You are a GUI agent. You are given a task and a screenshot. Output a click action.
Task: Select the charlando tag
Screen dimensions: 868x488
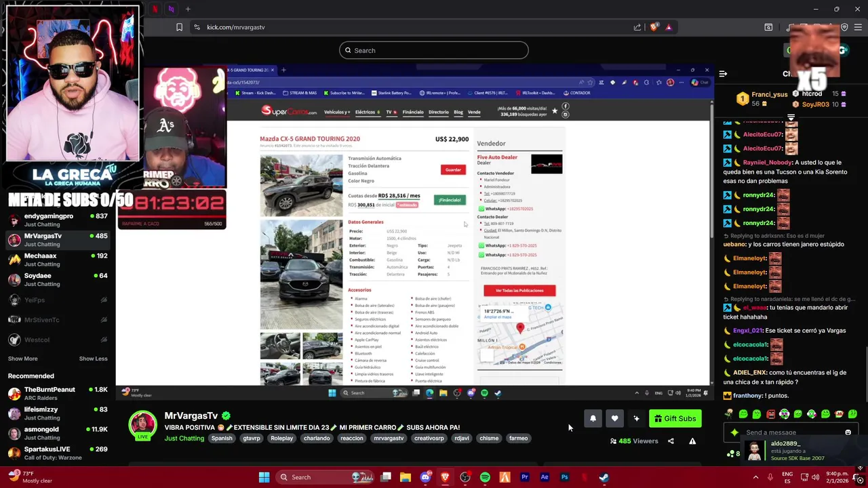pyautogui.click(x=317, y=439)
